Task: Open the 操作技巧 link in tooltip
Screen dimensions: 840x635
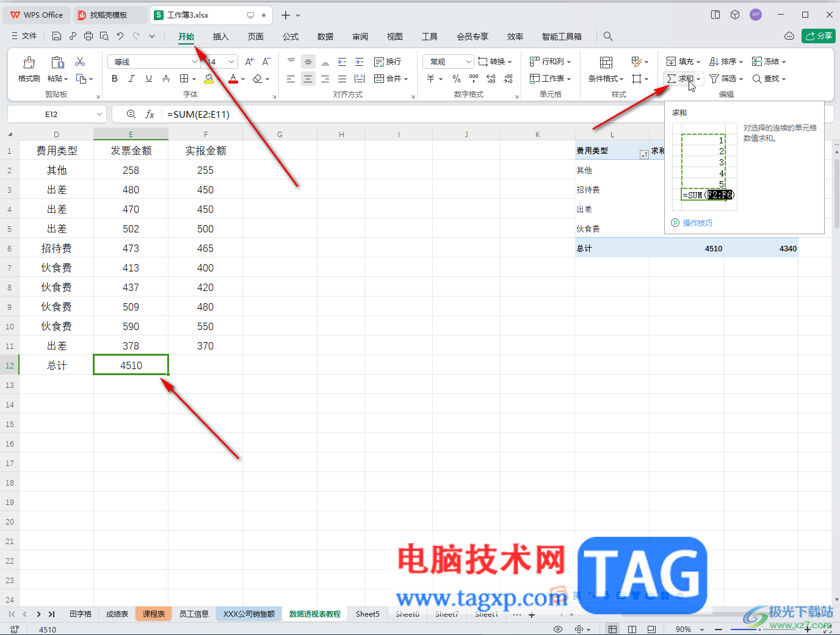Action: pos(697,223)
